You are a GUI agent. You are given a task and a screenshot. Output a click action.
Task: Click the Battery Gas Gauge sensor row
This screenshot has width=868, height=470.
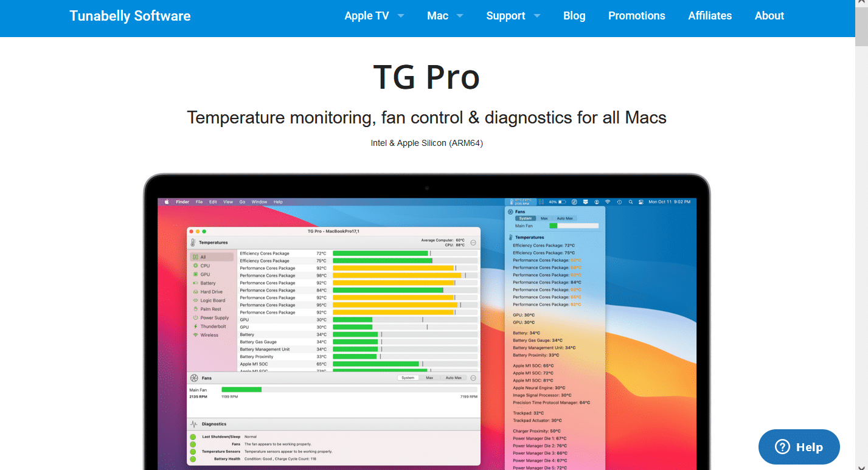point(358,342)
